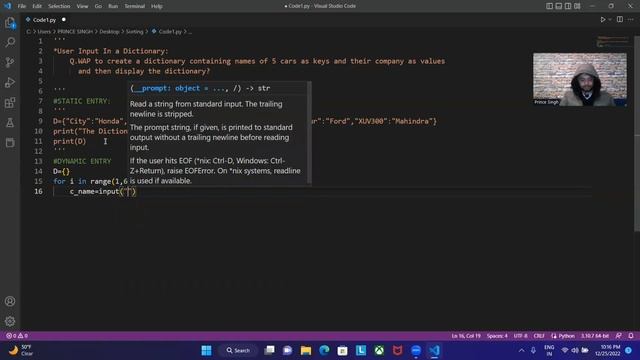This screenshot has height=360, width=640.
Task: Click line number 9 in gutter
Action: point(40,121)
